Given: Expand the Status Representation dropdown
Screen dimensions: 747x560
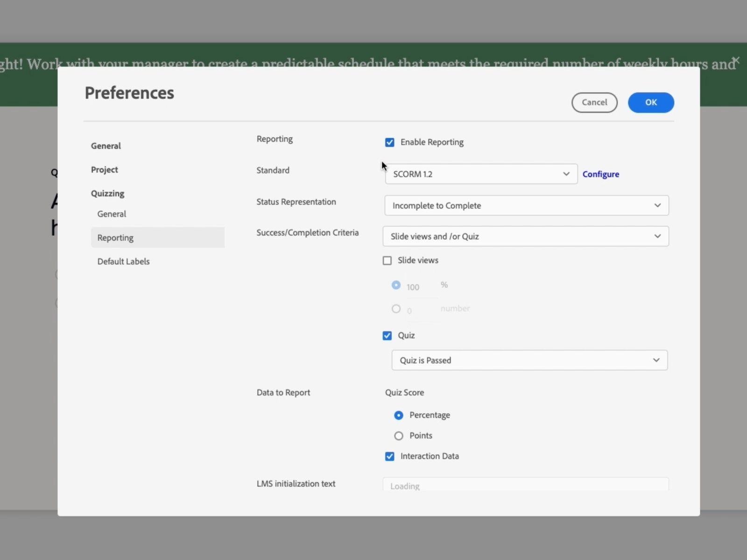Looking at the screenshot, I should 526,206.
